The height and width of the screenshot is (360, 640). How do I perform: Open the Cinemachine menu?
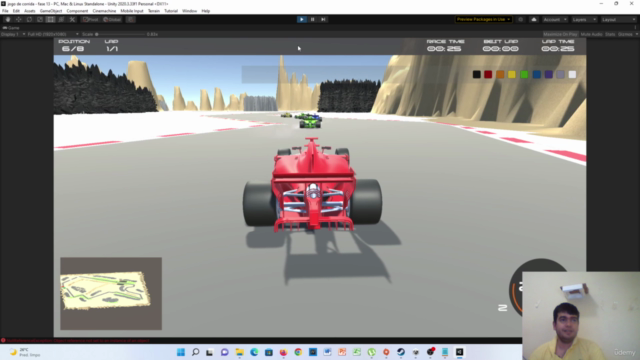point(104,11)
